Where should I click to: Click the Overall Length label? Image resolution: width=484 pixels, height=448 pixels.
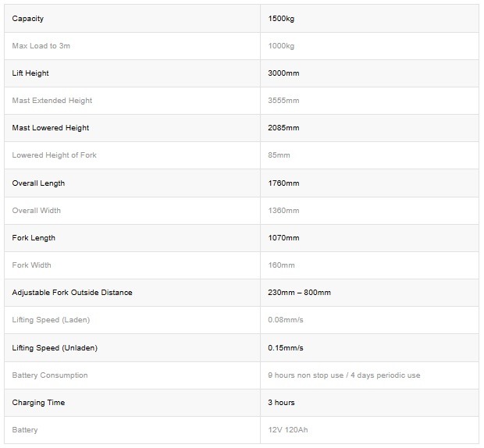[x=38, y=183]
